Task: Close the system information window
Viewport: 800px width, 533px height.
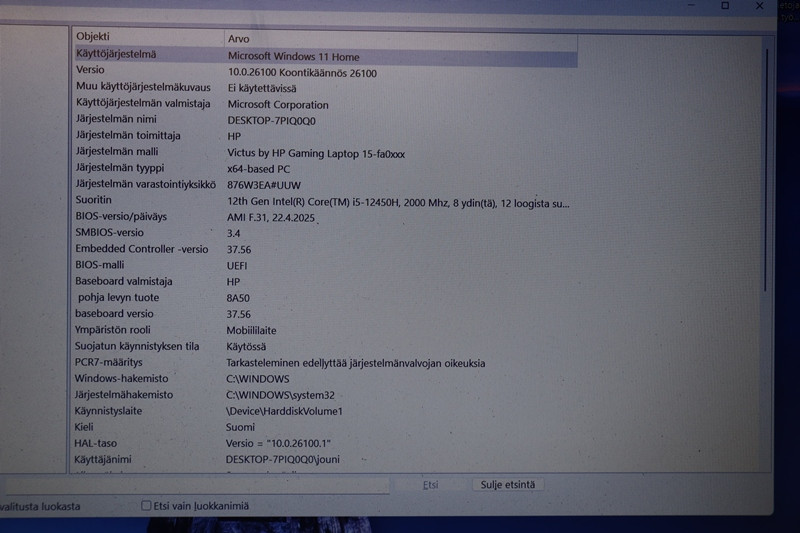Action: pos(760,6)
